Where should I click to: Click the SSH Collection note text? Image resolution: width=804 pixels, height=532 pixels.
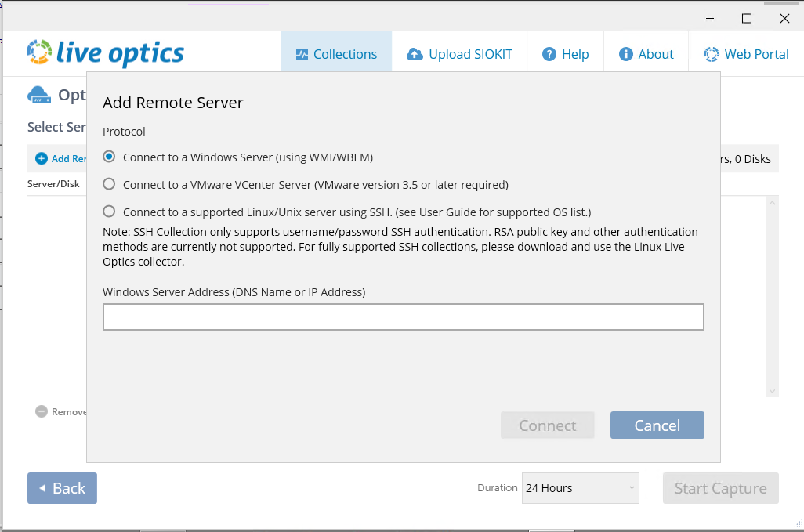point(400,247)
